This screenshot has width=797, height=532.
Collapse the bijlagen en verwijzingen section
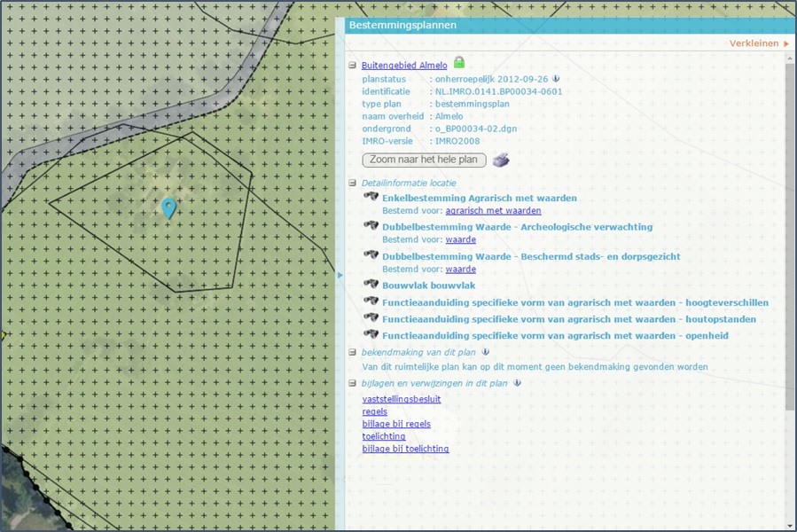(x=352, y=383)
